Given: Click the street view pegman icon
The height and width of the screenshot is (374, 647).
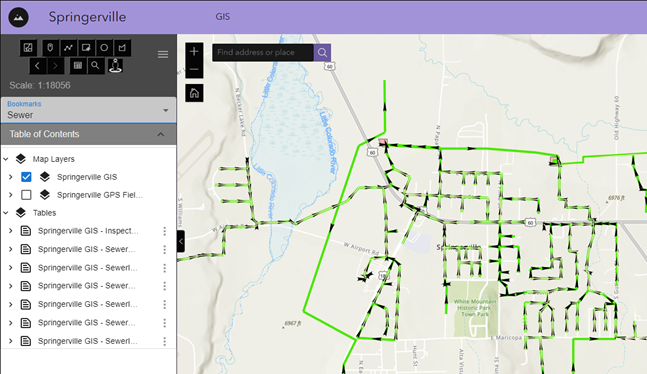Looking at the screenshot, I should tap(115, 66).
